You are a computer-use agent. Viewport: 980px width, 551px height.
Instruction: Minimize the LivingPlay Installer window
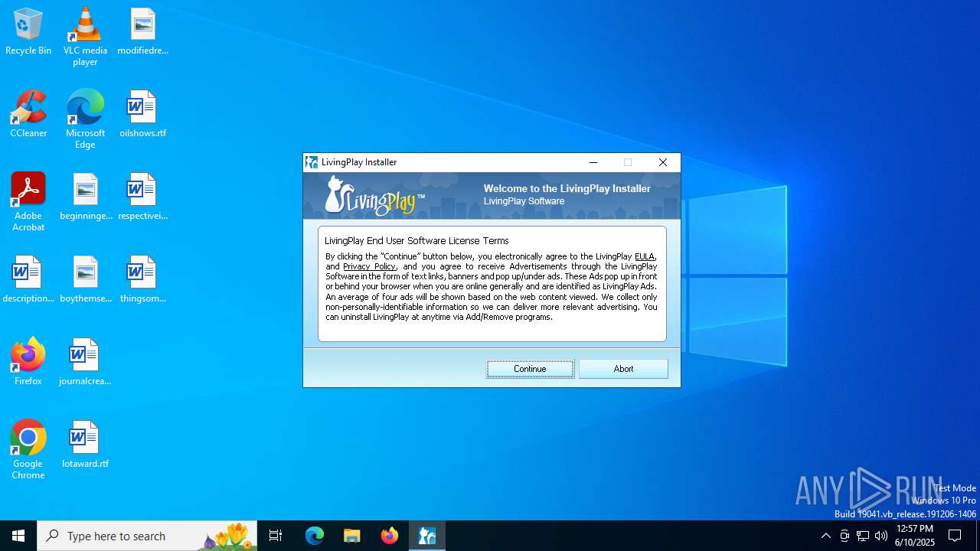tap(593, 162)
